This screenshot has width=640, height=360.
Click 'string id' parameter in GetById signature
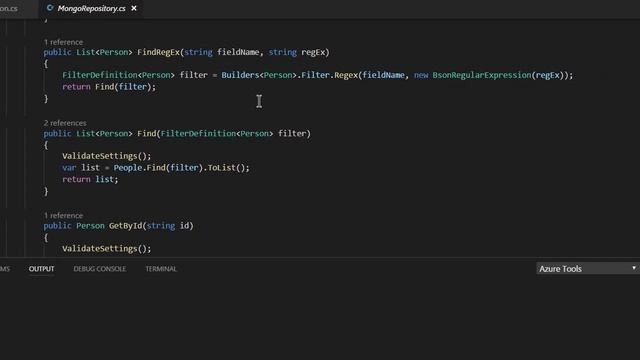(x=169, y=226)
